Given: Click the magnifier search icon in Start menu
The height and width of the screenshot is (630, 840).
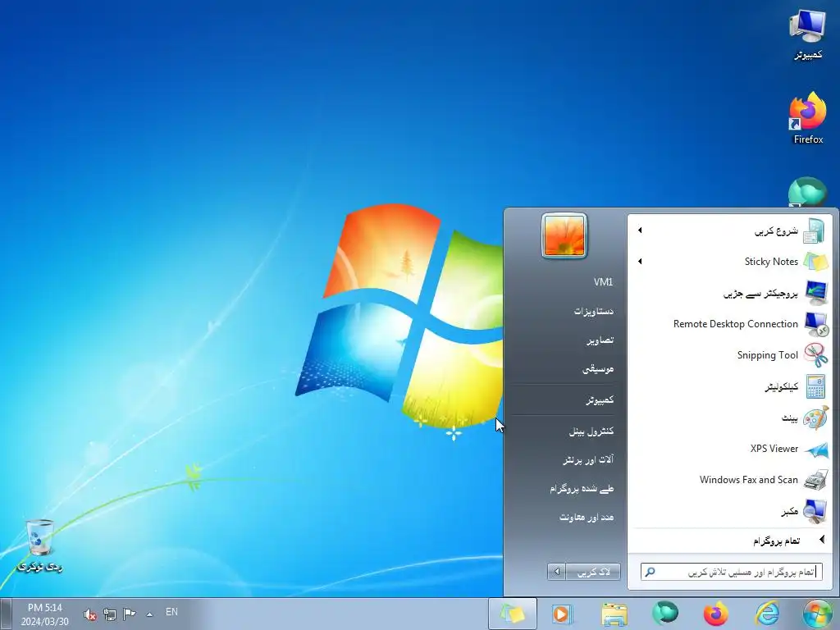Looking at the screenshot, I should 650,572.
